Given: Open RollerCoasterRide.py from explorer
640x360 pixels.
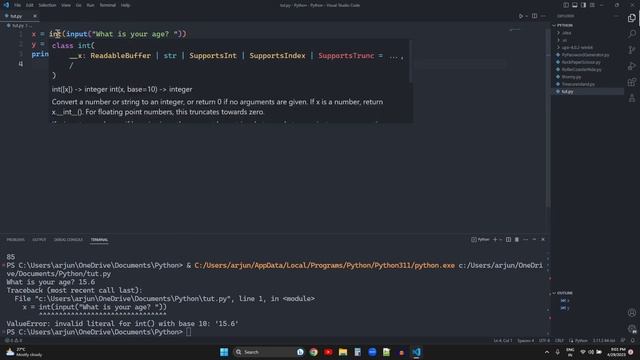Looking at the screenshot, I should [x=582, y=69].
